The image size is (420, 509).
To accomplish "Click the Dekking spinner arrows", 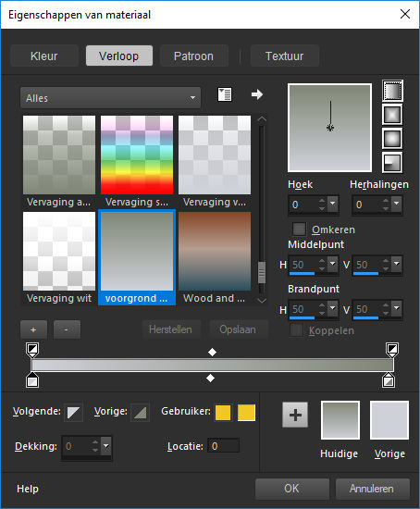I will pyautogui.click(x=94, y=446).
